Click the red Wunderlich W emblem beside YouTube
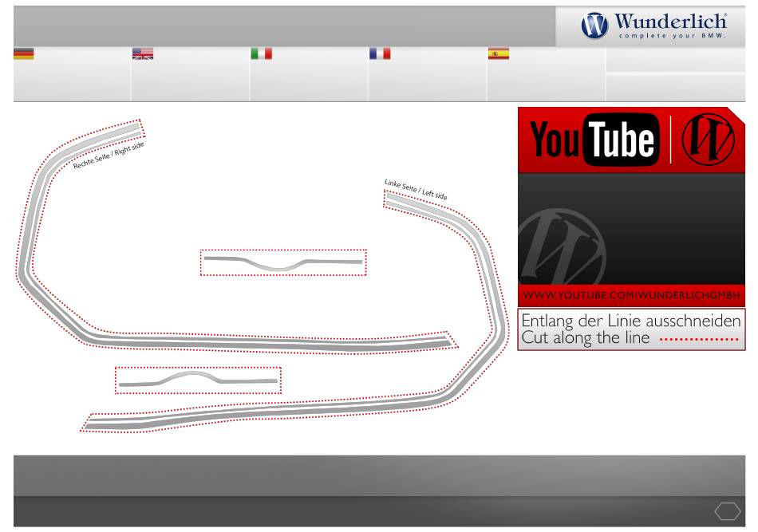Viewport: 758px width, 532px height. coord(708,139)
